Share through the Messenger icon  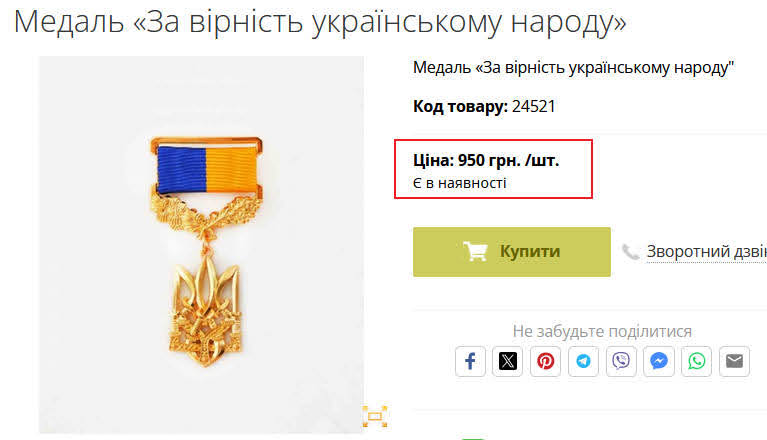pyautogui.click(x=659, y=361)
